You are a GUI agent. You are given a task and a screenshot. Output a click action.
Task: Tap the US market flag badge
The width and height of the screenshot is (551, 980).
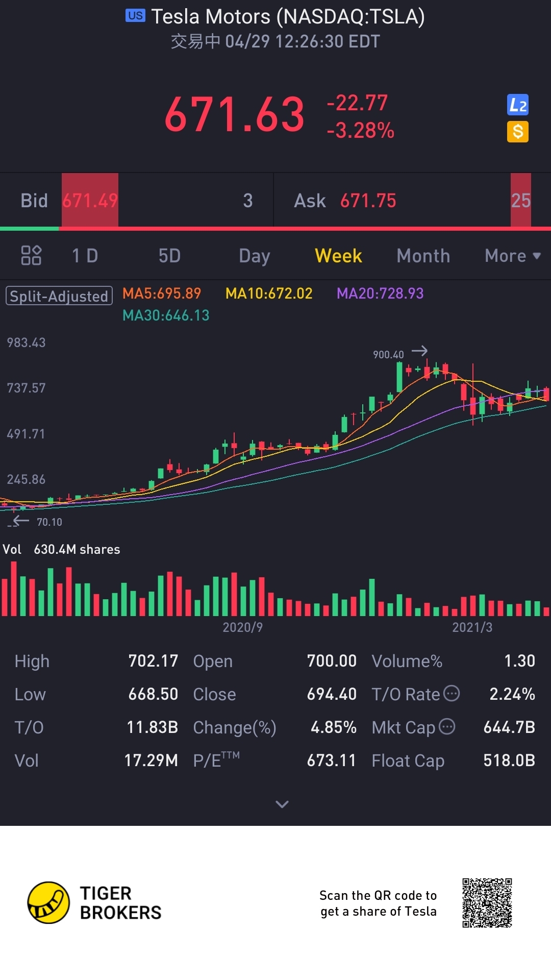[135, 16]
